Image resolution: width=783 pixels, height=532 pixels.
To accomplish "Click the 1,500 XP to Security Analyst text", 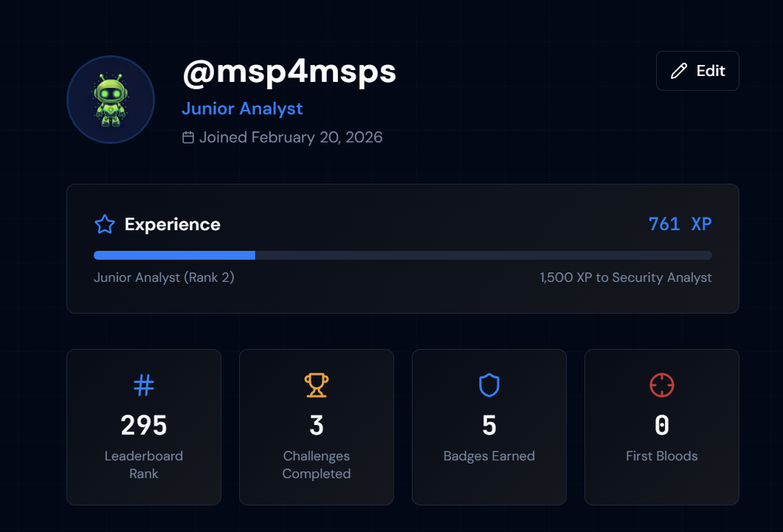I will tap(626, 278).
